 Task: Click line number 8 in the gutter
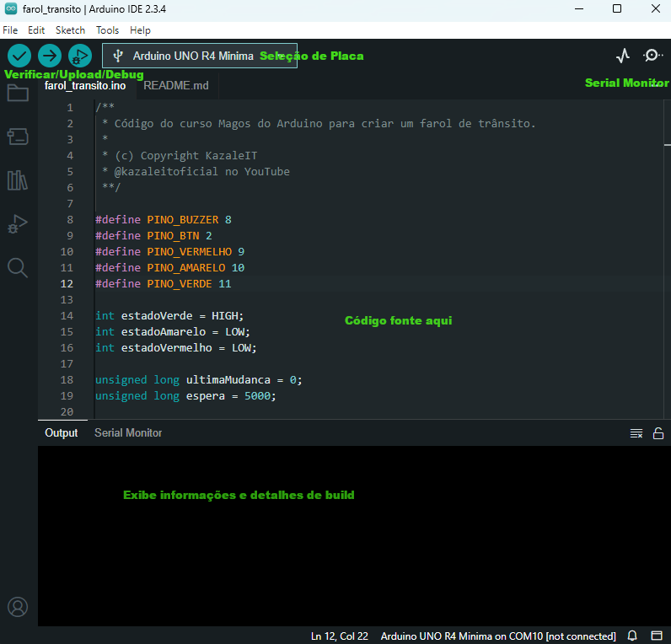(70, 220)
